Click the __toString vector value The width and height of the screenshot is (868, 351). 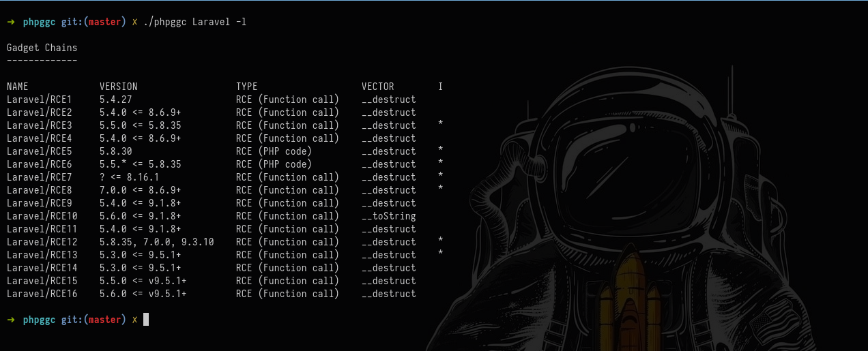coord(389,216)
